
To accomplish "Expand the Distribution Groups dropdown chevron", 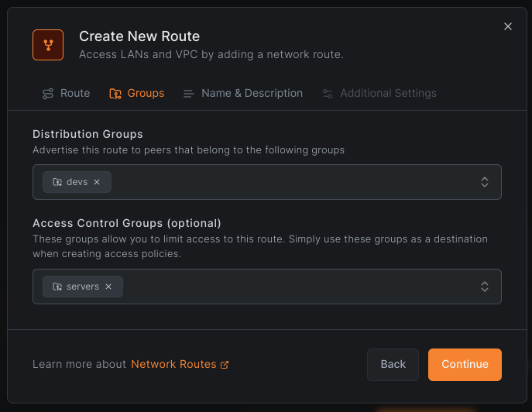I will pyautogui.click(x=485, y=182).
